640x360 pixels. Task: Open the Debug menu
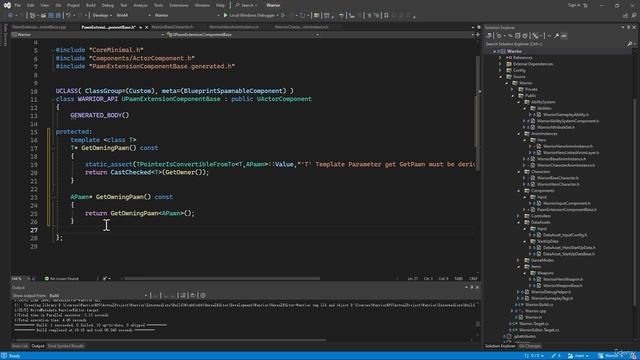click(x=108, y=5)
